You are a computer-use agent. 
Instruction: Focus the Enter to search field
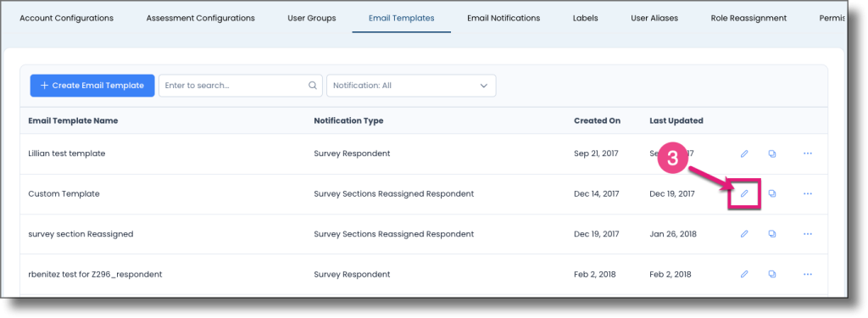[240, 86]
